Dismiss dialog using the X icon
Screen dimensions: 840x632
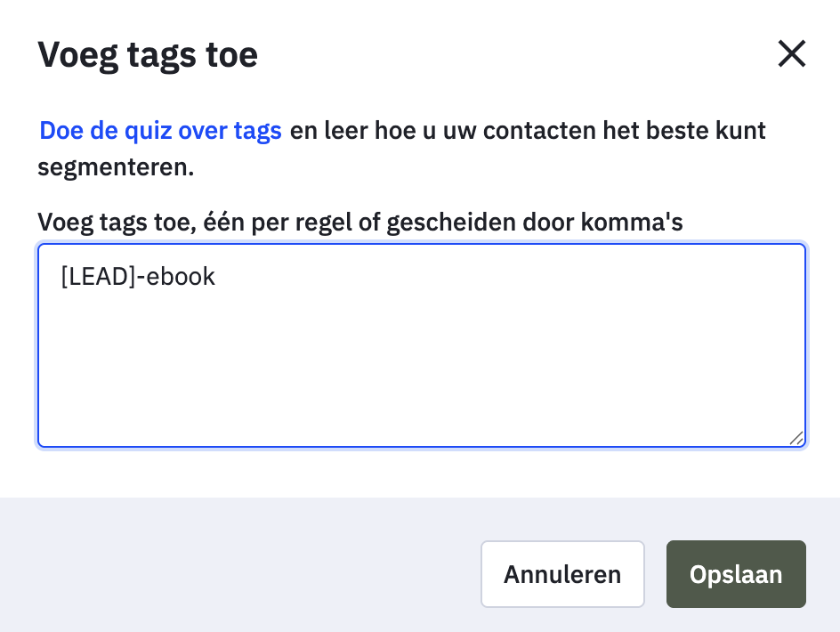coord(791,53)
